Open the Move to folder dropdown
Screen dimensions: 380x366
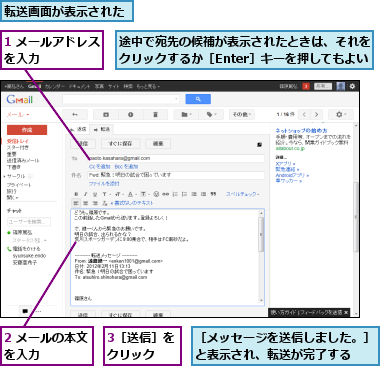[x=186, y=115]
